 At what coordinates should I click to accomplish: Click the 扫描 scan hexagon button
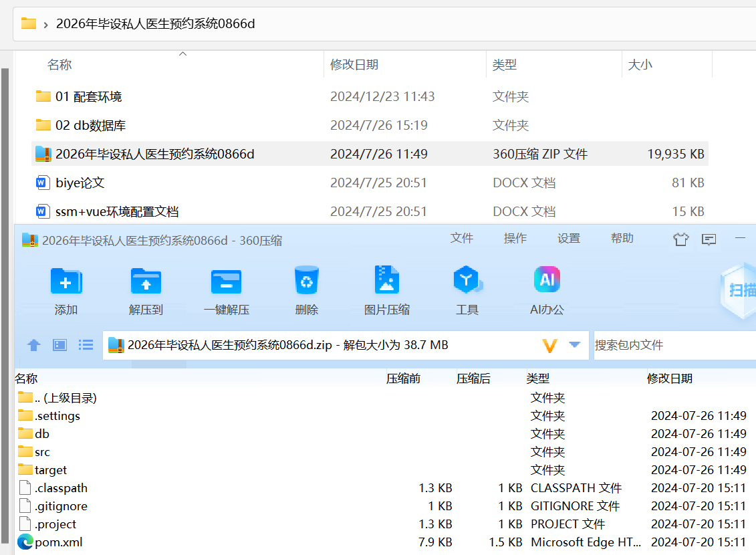[x=739, y=290]
